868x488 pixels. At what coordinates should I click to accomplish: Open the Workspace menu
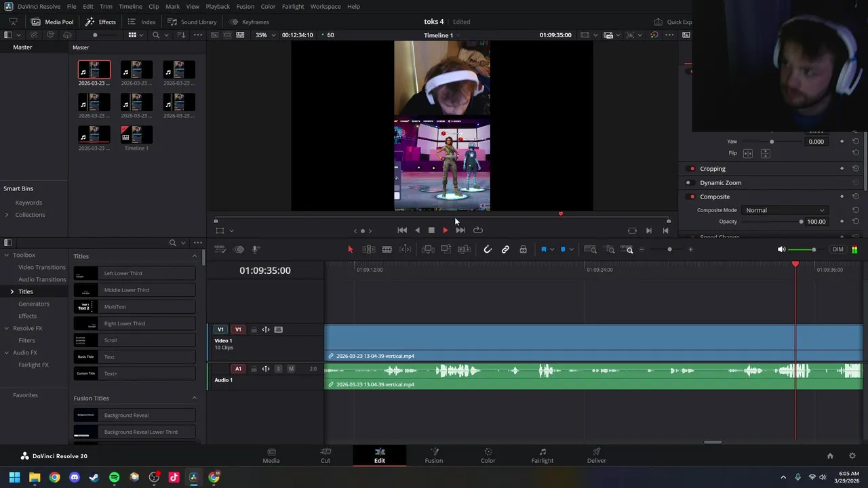pos(325,6)
